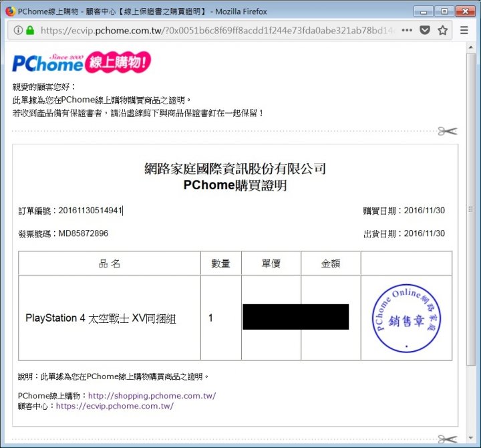Click the heading PChome購買證明

[235, 185]
